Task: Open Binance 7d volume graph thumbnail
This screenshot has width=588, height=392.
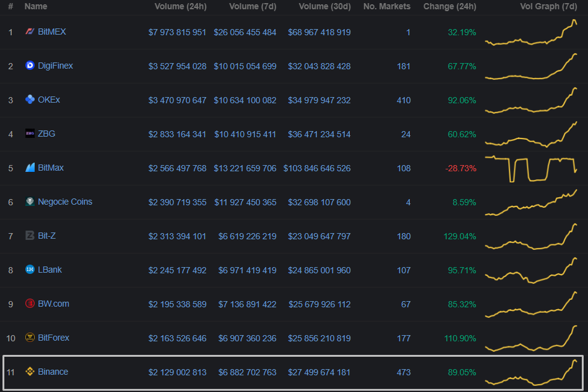Action: 531,372
